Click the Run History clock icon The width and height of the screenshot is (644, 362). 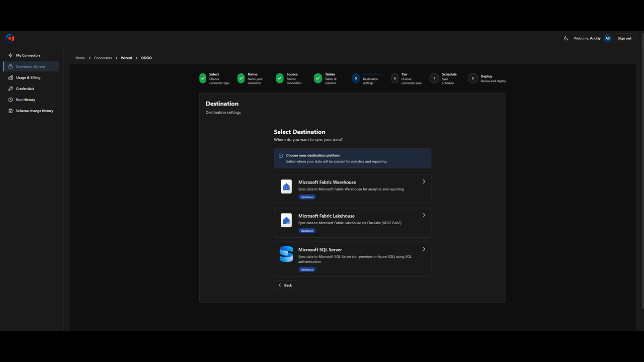tap(11, 100)
